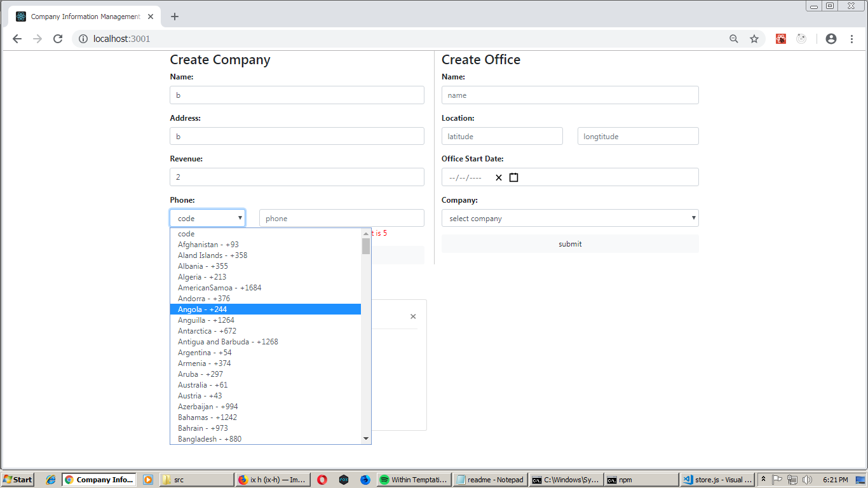Open the zoom magnifier icon in address bar
The image size is (868, 488).
(x=734, y=39)
